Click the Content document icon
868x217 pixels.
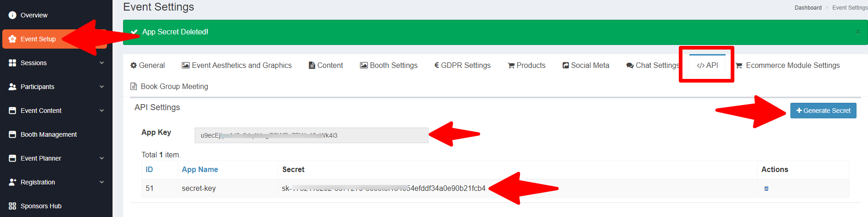click(312, 66)
